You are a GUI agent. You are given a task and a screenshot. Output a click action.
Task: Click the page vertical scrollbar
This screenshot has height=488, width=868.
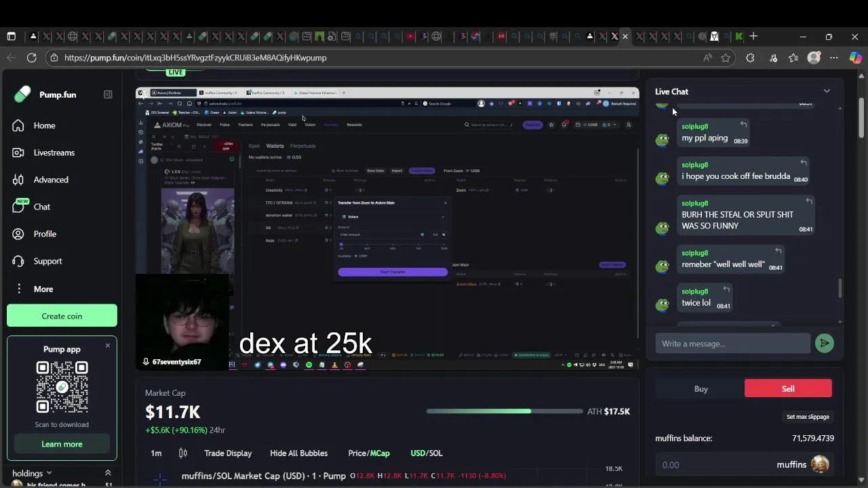point(861,119)
